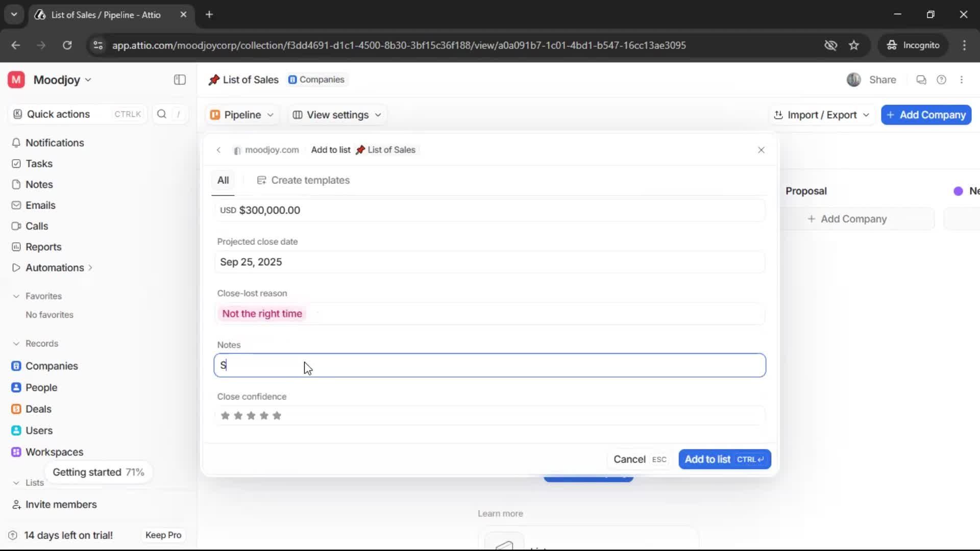Open the View settings dropdown
This screenshot has width=980, height=551.
(x=336, y=115)
